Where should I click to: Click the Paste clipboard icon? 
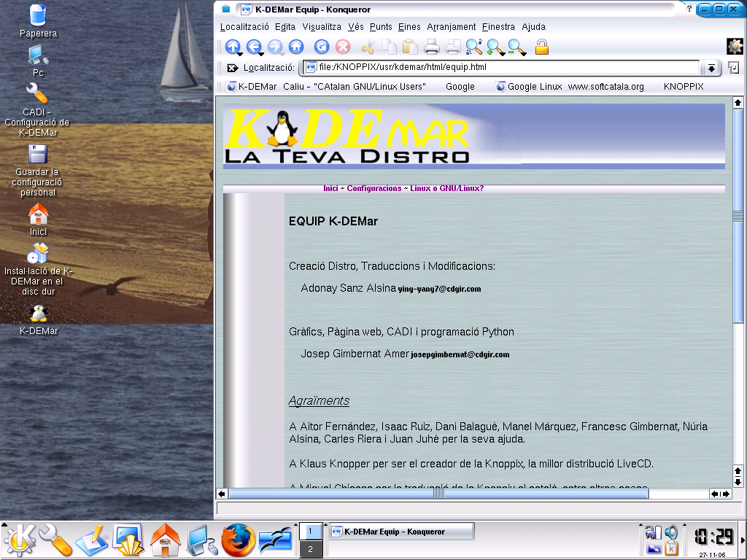click(x=410, y=47)
